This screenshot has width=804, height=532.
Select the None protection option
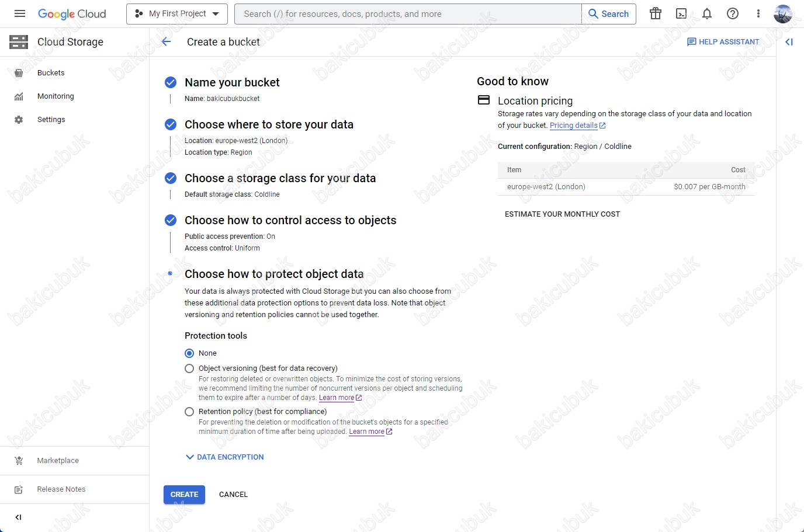pos(189,353)
